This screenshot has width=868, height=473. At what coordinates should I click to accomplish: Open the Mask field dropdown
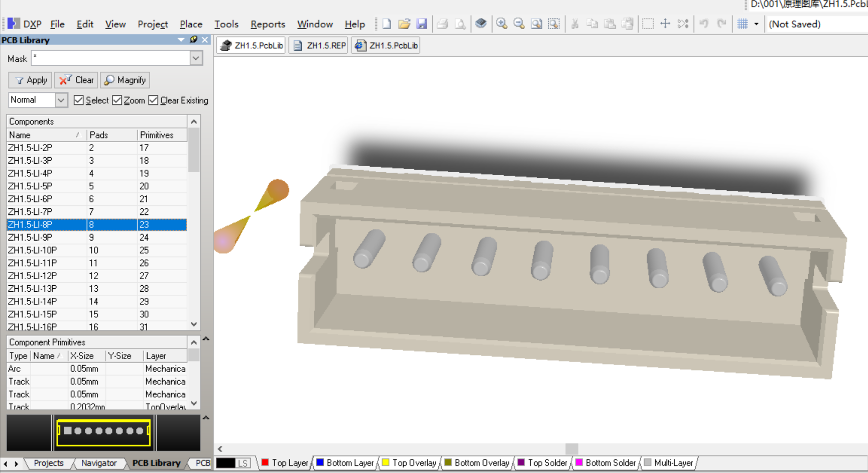[196, 58]
